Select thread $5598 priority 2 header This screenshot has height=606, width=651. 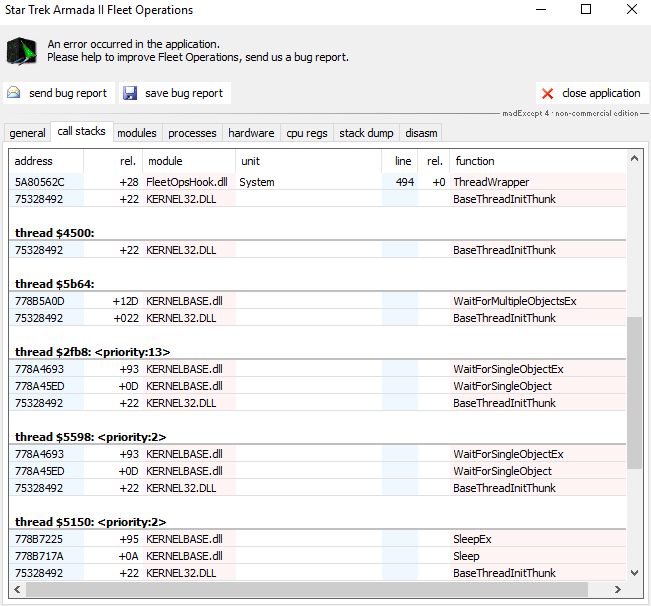pyautogui.click(x=317, y=437)
